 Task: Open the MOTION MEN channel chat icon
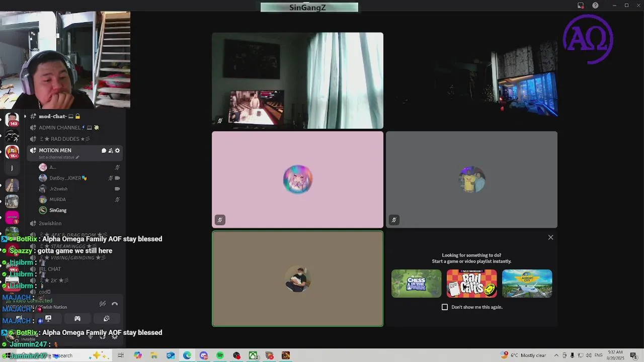click(104, 150)
